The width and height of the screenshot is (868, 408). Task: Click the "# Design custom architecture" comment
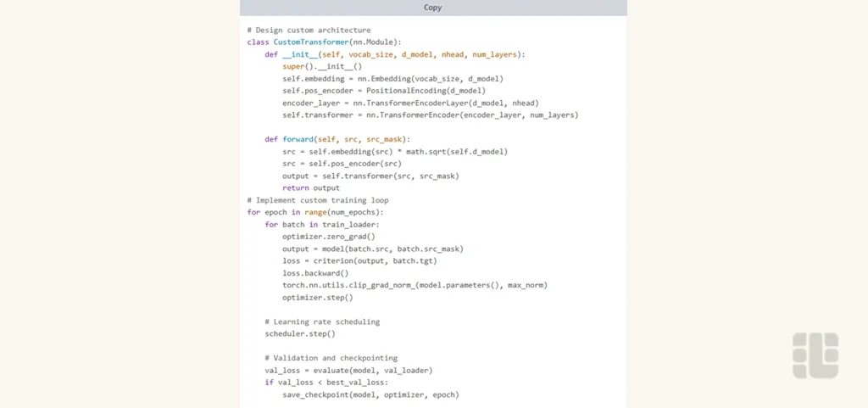[309, 30]
